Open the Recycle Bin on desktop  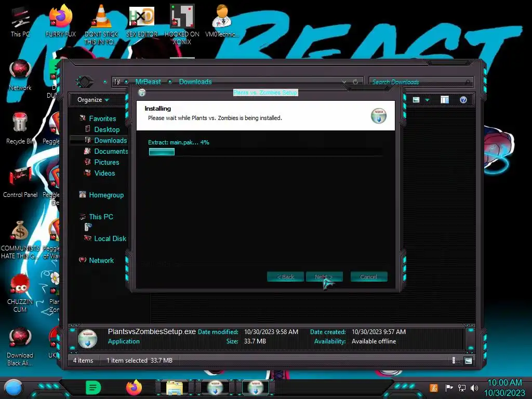coord(20,128)
